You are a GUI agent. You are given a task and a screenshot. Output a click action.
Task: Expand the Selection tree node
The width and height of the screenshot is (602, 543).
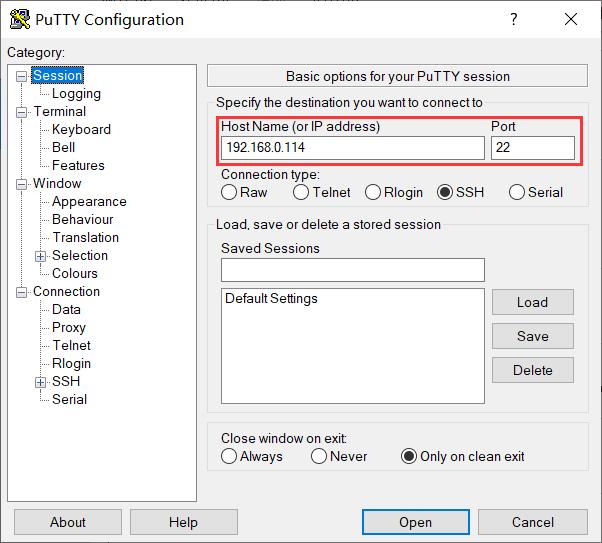(40, 256)
